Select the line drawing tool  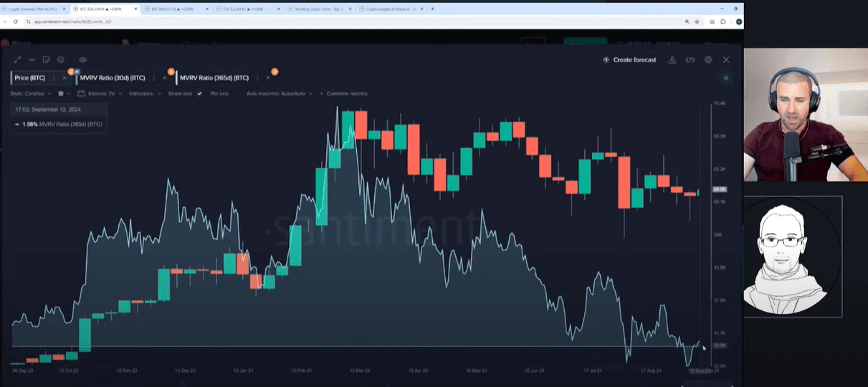click(x=18, y=60)
